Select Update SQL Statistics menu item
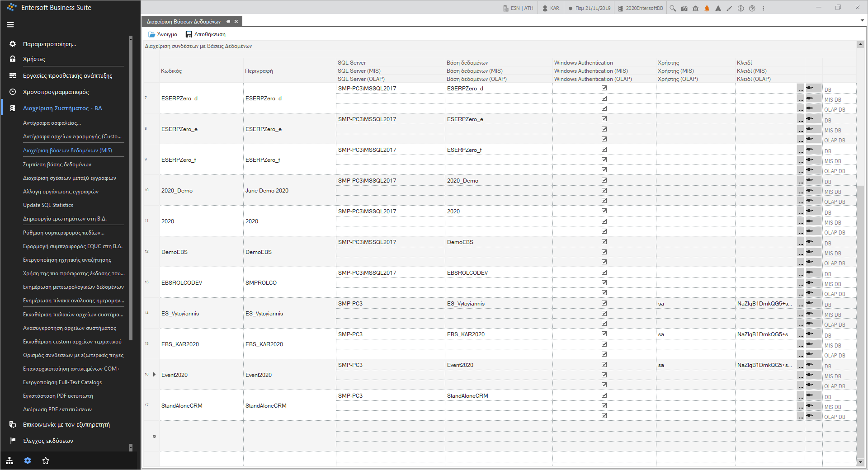 tap(48, 205)
